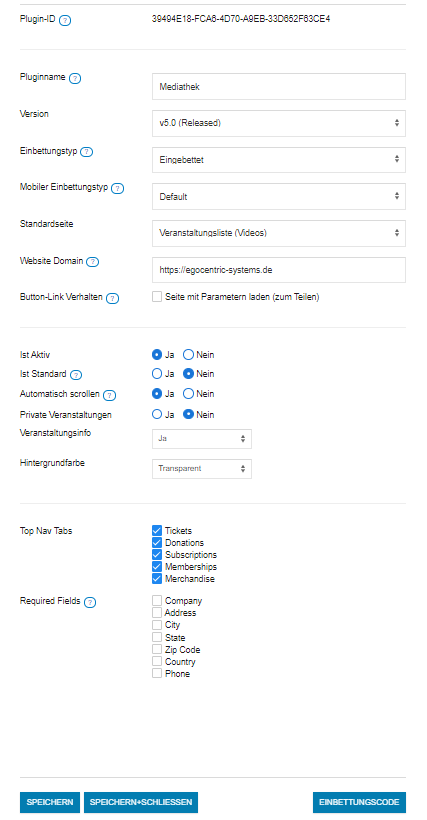Click the help icon next to Website Domain
The image size is (427, 820).
click(x=93, y=262)
